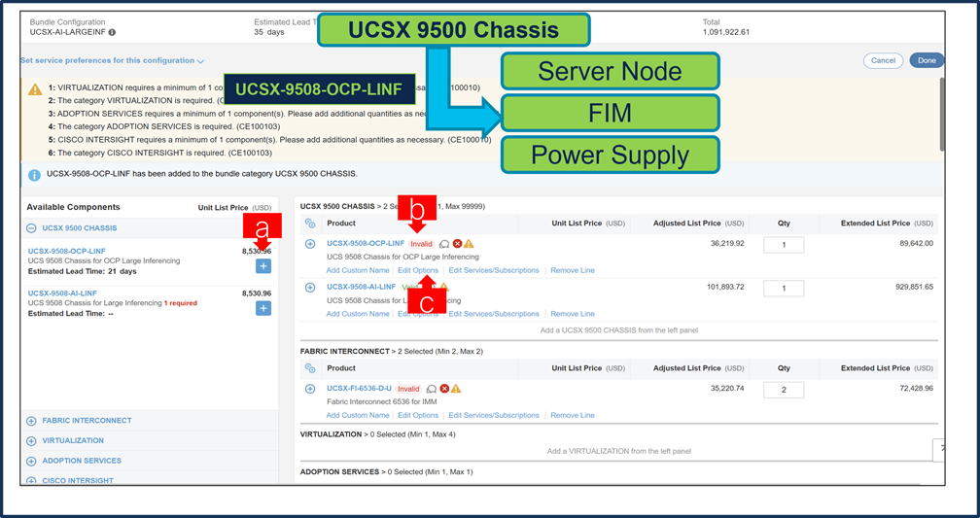The image size is (980, 518).
Task: Click the Done button
Action: pos(927,60)
